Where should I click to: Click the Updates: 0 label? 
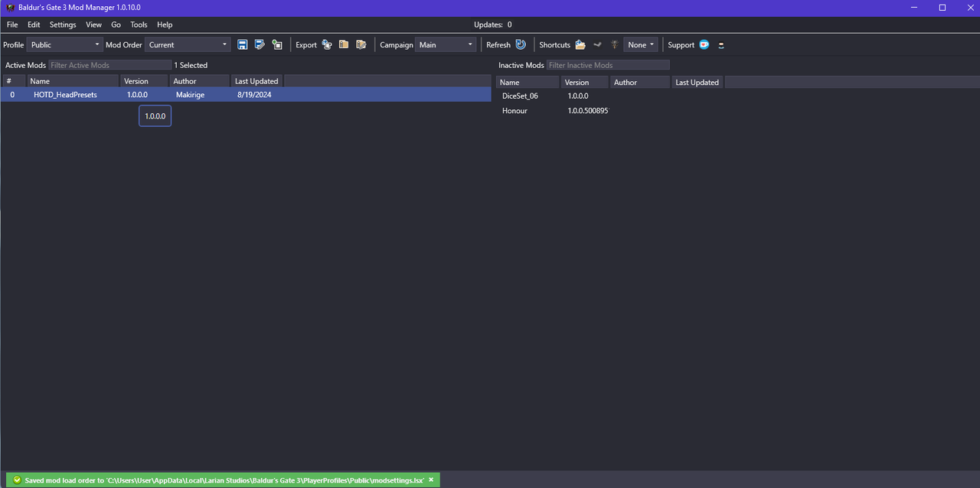(x=493, y=24)
